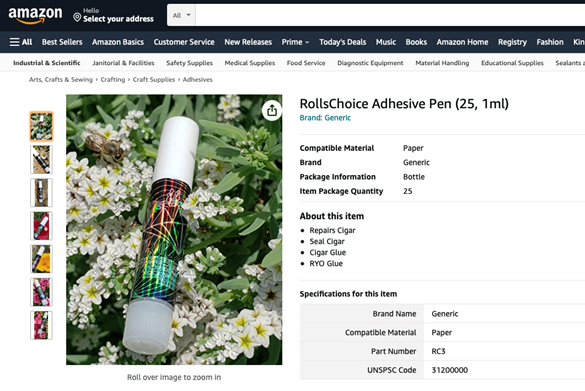Open Material Handling category

[x=442, y=63]
